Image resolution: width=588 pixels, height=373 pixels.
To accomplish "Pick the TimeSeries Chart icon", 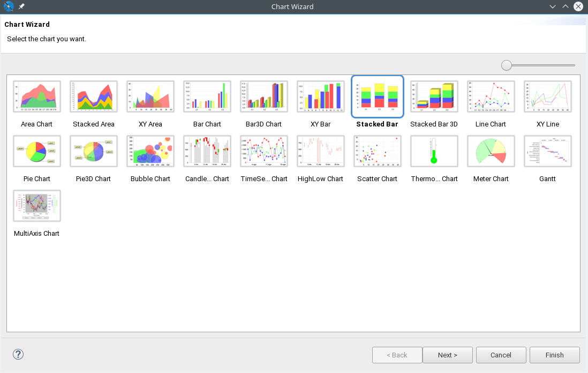I will point(263,151).
